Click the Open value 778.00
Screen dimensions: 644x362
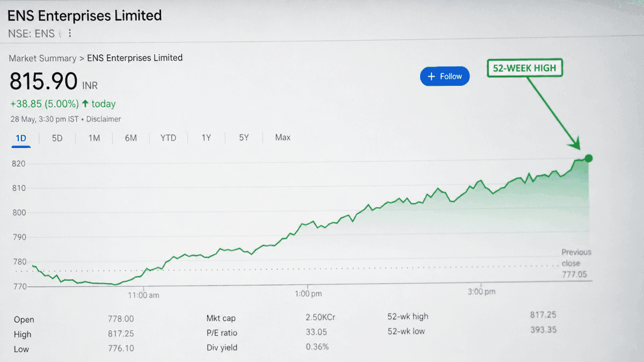(121, 319)
